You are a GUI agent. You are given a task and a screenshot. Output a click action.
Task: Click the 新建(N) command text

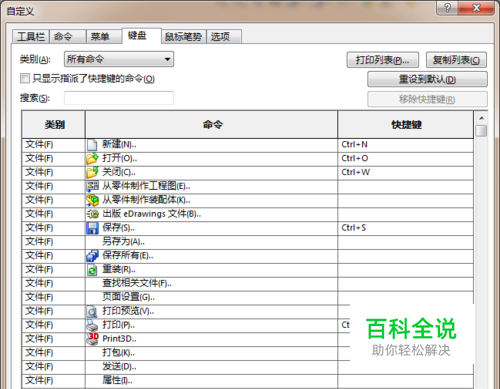pyautogui.click(x=119, y=145)
